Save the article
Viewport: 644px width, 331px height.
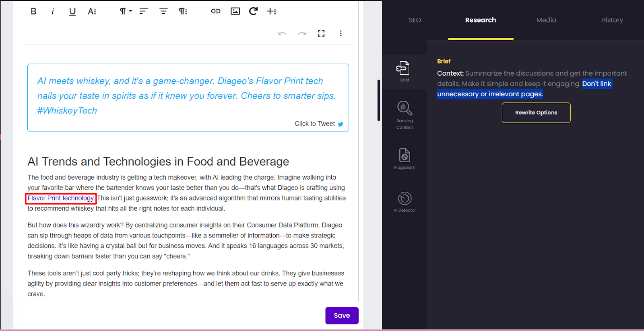click(342, 316)
